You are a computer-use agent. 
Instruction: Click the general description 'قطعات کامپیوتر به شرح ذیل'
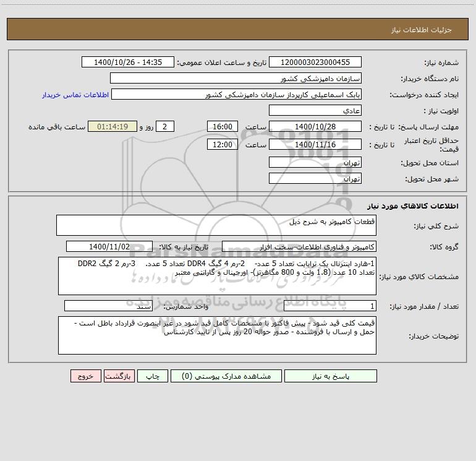(216, 225)
